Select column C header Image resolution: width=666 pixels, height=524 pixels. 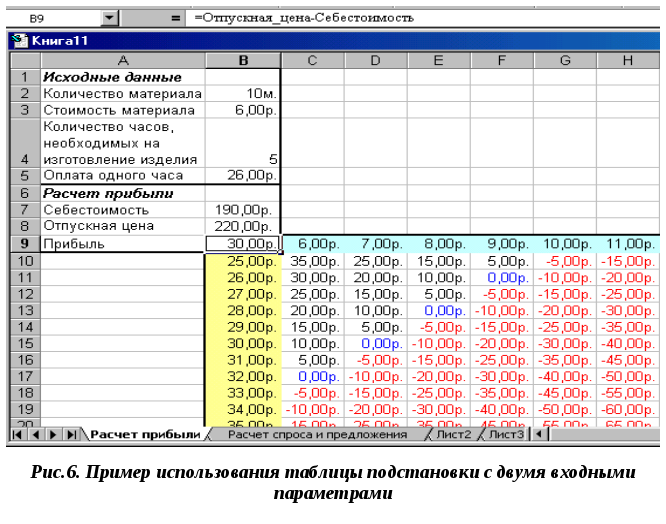[x=313, y=60]
